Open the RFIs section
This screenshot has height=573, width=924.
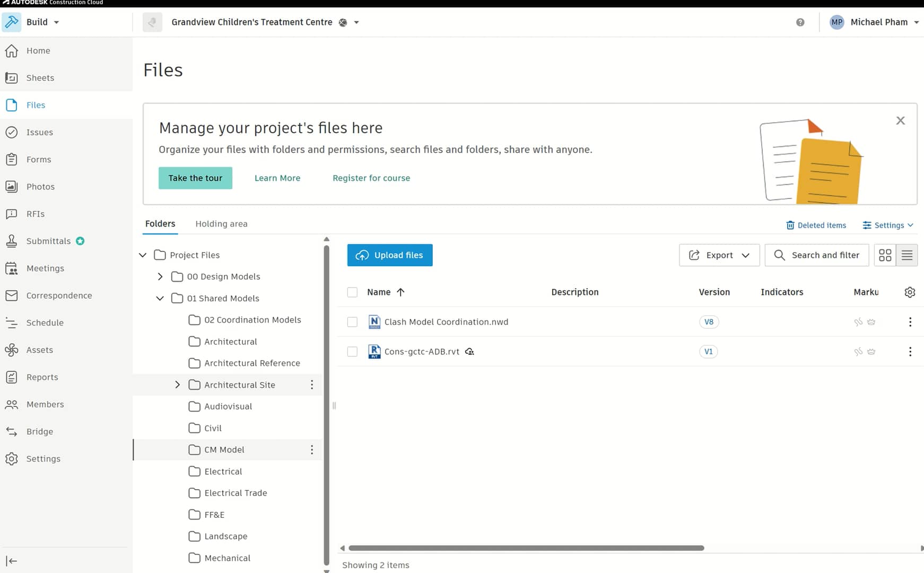pos(35,213)
